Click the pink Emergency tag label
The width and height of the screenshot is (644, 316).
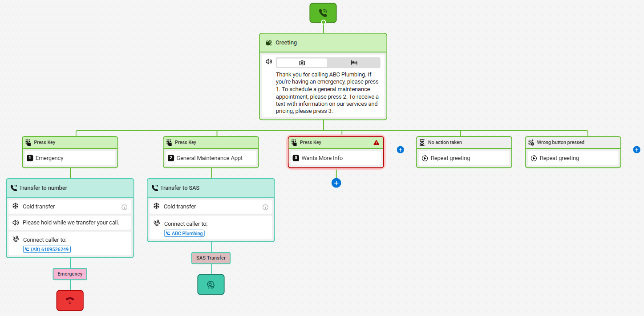[x=70, y=274]
